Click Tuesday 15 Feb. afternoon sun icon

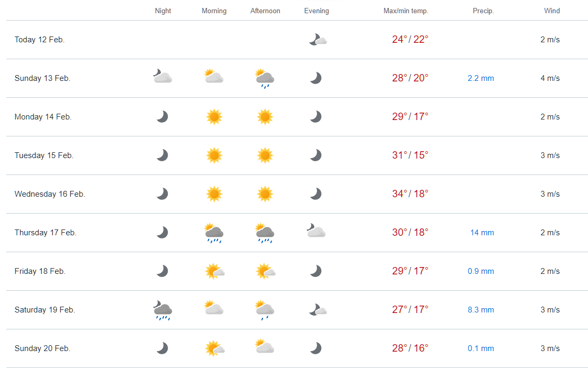[265, 155]
